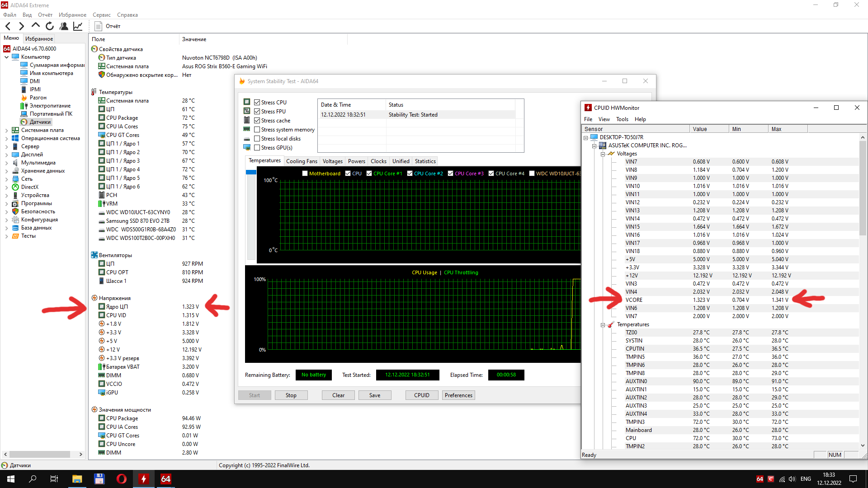This screenshot has width=868, height=488.
Task: Expand the Системная плата tree node
Action: coord(6,130)
